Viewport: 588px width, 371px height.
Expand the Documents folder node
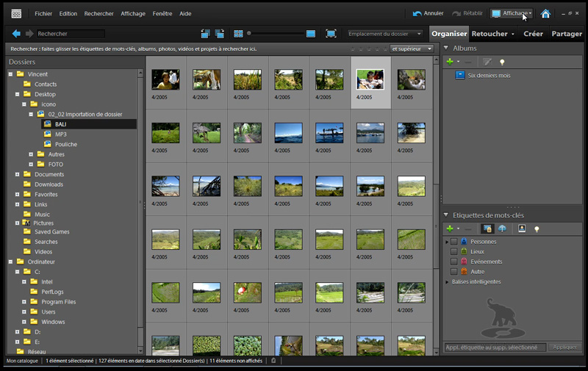click(x=17, y=174)
